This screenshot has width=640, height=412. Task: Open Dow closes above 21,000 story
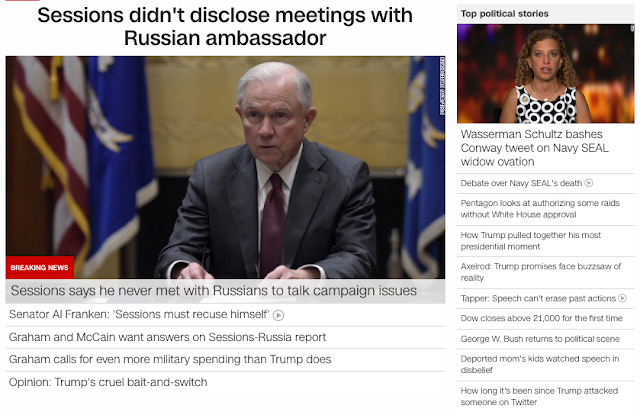[x=542, y=318]
